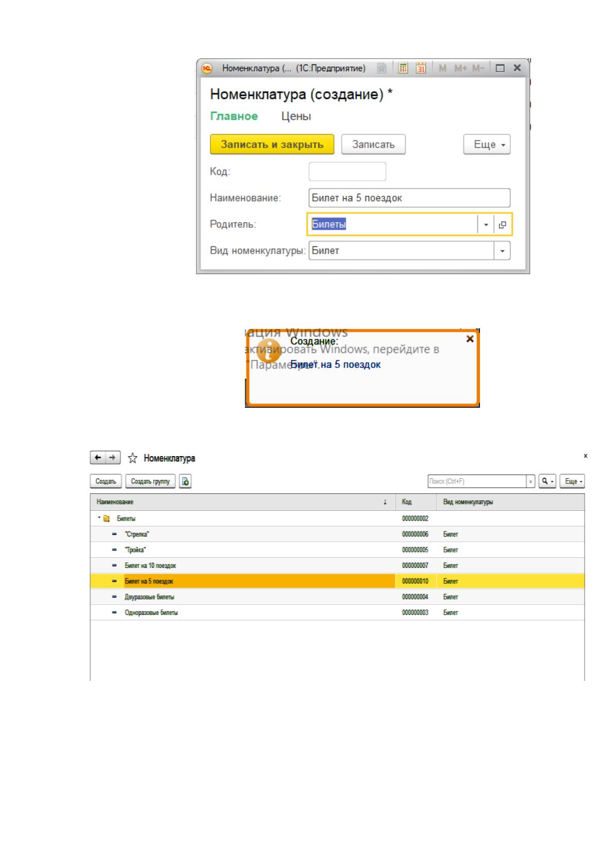
Task: Go back using the left arrow
Action: click(98, 458)
